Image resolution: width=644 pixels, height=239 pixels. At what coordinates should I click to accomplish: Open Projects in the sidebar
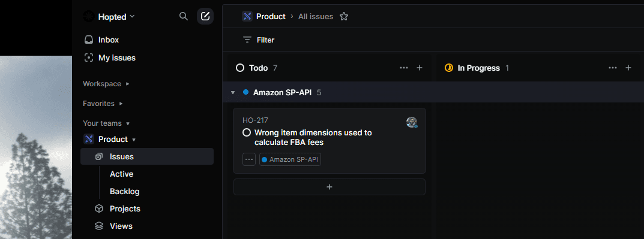pos(125,208)
